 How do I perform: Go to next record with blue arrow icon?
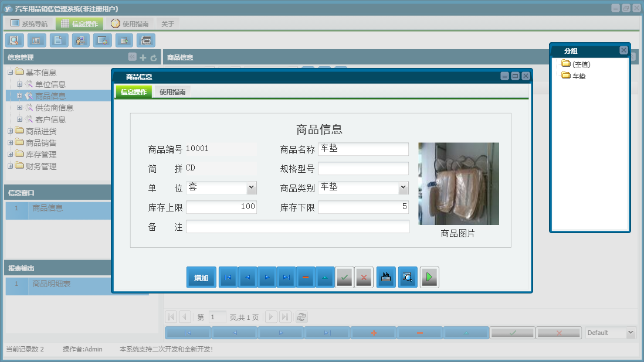point(267,277)
